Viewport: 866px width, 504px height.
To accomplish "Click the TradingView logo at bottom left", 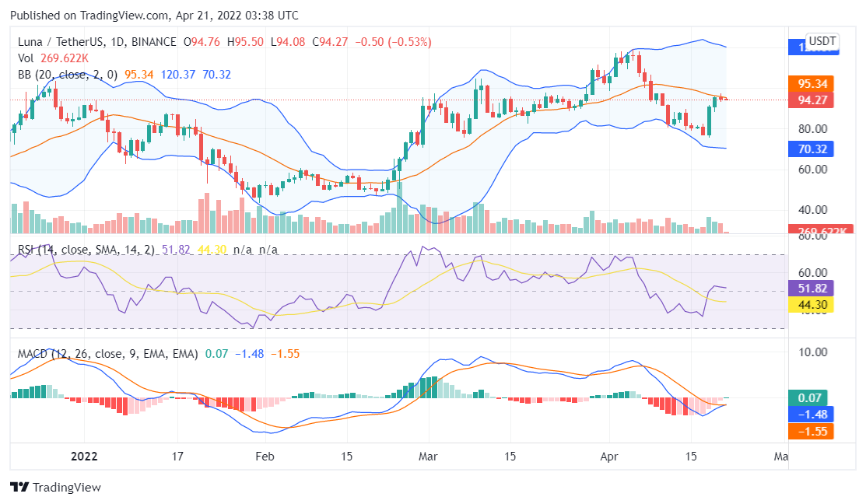I will (x=55, y=488).
